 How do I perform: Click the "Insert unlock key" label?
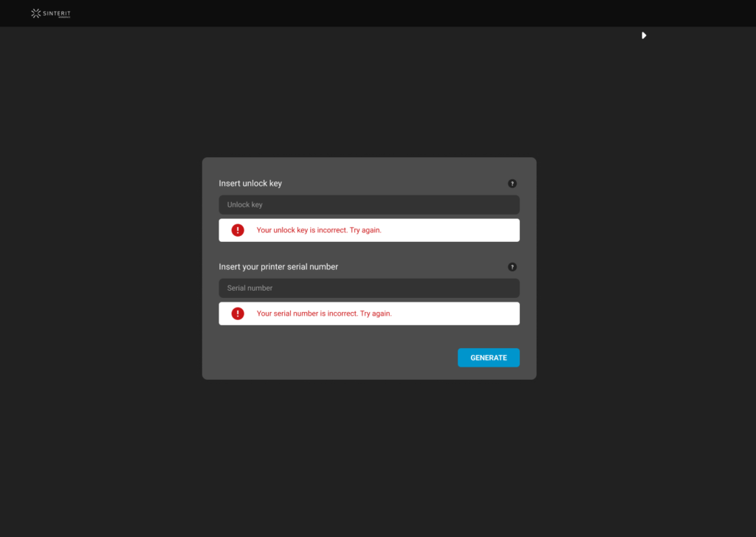pos(250,184)
